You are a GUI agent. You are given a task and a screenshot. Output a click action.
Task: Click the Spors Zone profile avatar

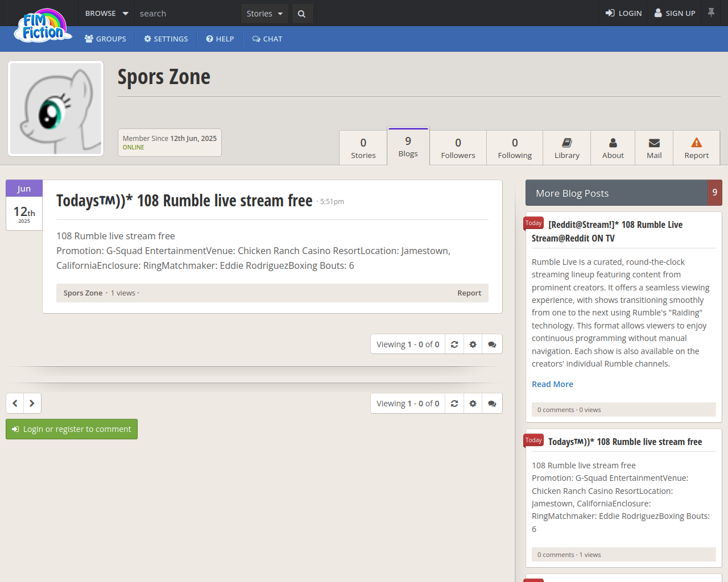(x=56, y=109)
